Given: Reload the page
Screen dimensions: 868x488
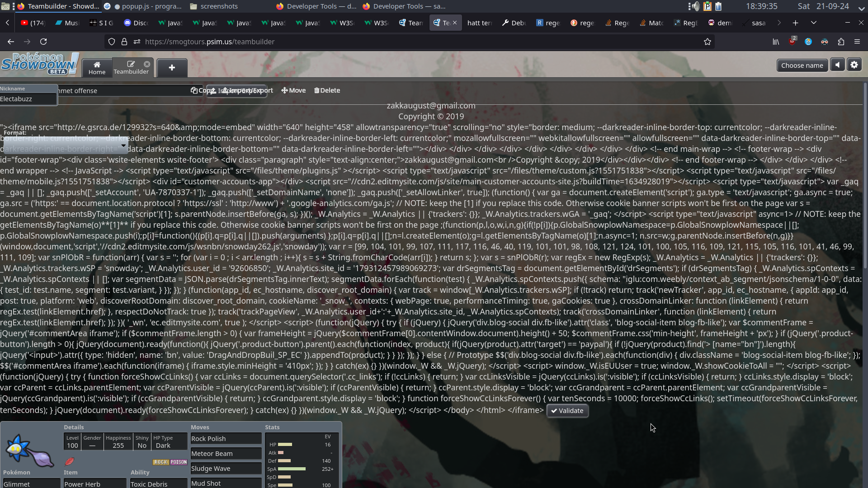Looking at the screenshot, I should 43,42.
